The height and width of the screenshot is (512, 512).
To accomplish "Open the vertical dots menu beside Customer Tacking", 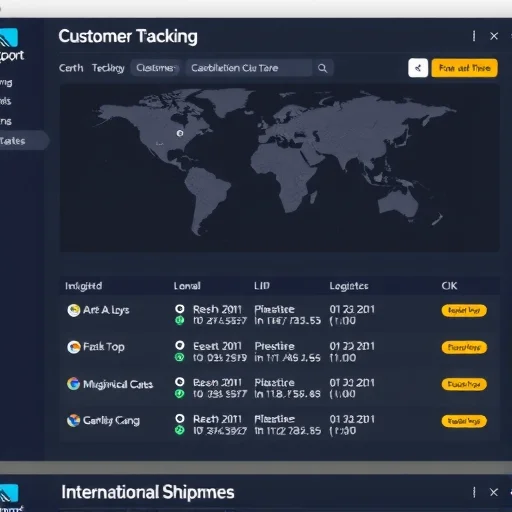I will (x=474, y=36).
